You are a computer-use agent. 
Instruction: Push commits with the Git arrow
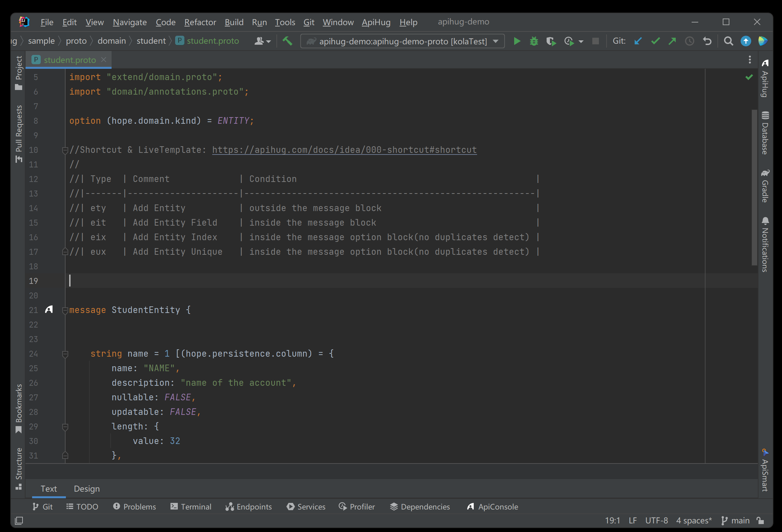pos(672,41)
